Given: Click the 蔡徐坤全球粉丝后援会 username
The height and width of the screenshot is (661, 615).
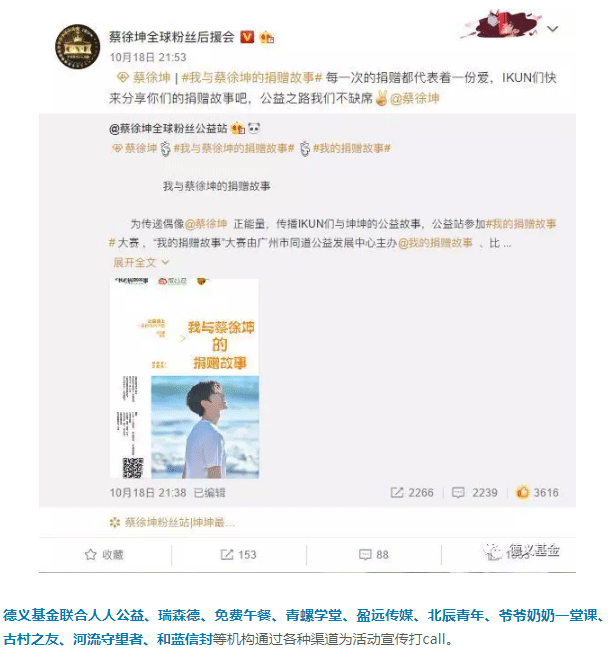Looking at the screenshot, I should [x=172, y=37].
